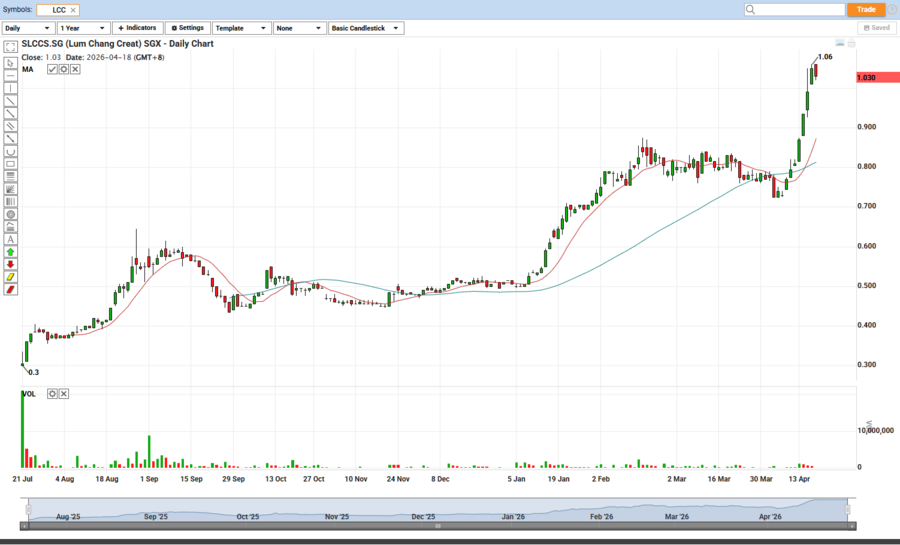Open the Indicators menu
The width and height of the screenshot is (900, 545).
[137, 28]
